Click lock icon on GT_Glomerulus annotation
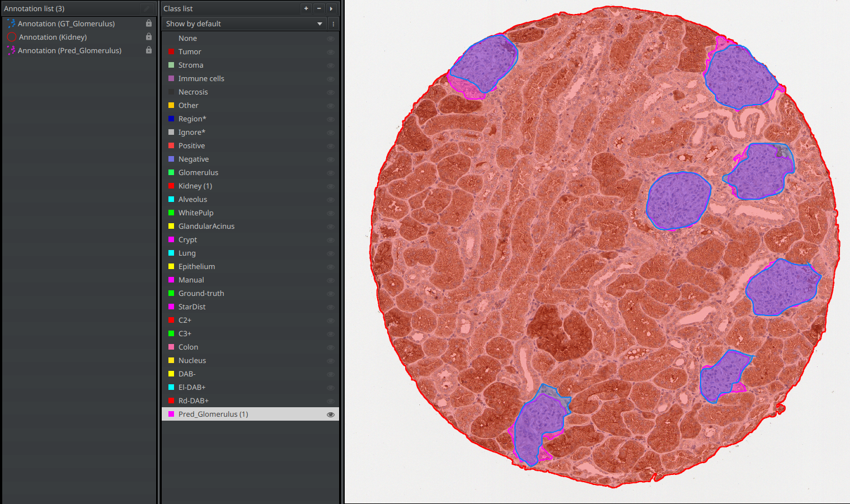The height and width of the screenshot is (504, 850). [x=149, y=23]
